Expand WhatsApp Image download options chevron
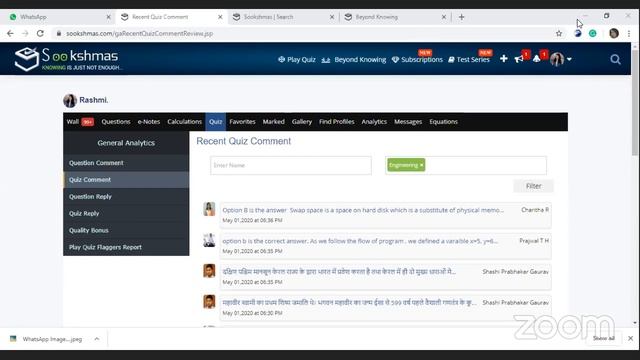Image resolution: width=640 pixels, height=360 pixels. 97,339
